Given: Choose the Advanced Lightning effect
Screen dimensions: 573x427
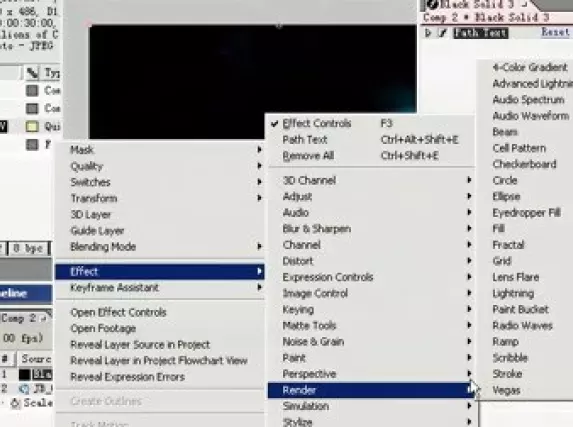Looking at the screenshot, I should click(532, 84).
